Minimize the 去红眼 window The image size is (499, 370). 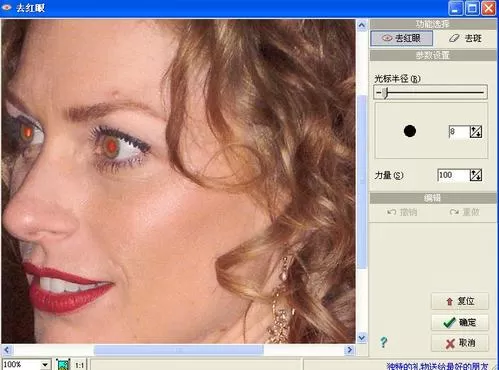tap(455, 8)
